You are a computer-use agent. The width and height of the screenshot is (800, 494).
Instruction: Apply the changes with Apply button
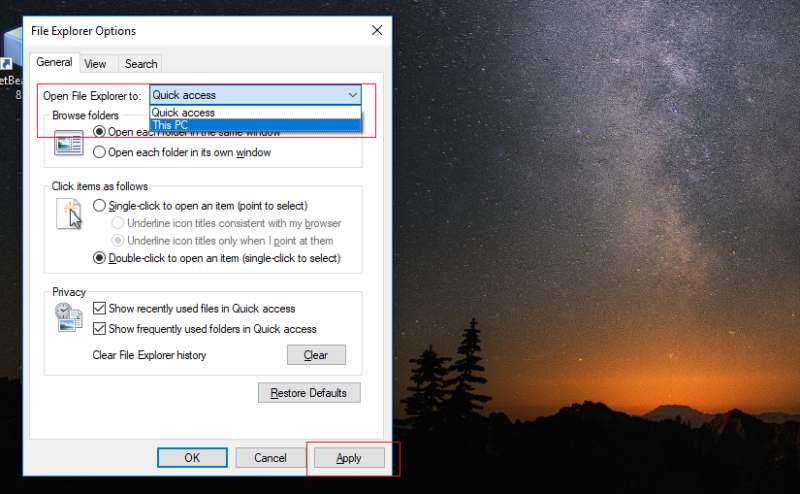349,458
